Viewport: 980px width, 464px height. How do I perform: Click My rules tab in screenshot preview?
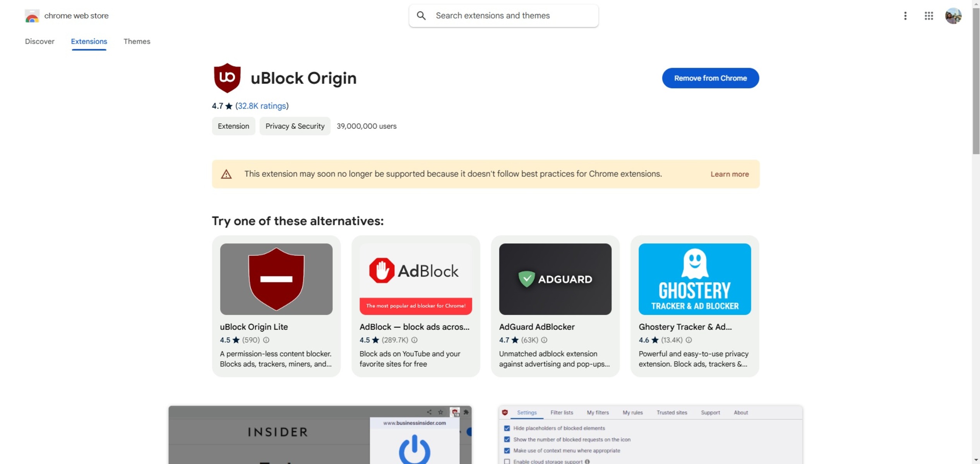632,413
